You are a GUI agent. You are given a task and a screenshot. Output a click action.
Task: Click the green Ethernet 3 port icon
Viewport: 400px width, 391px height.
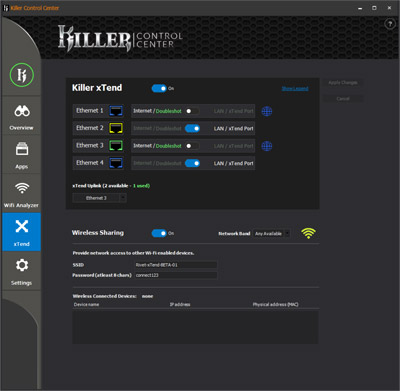point(116,145)
